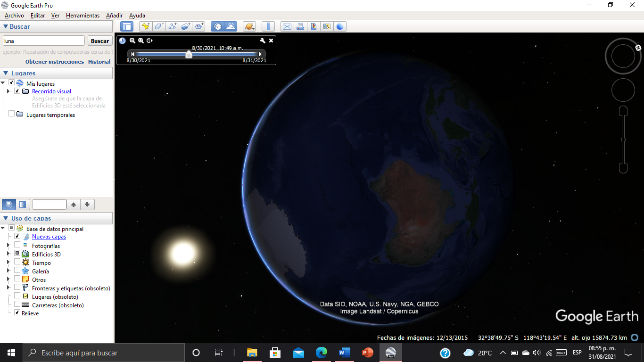Collapse the Uso de capas panel header
This screenshot has height=362, width=644.
tap(57, 218)
